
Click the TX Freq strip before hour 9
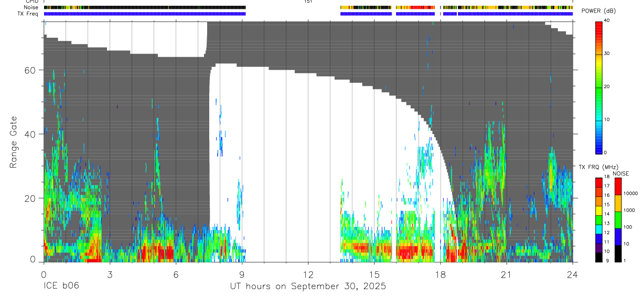coord(145,14)
